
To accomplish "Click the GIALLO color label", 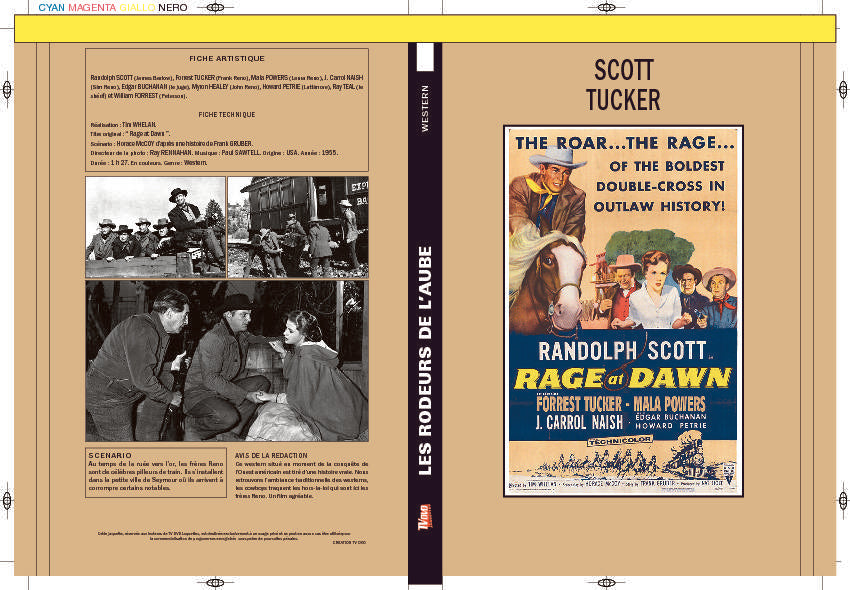I will [x=137, y=8].
